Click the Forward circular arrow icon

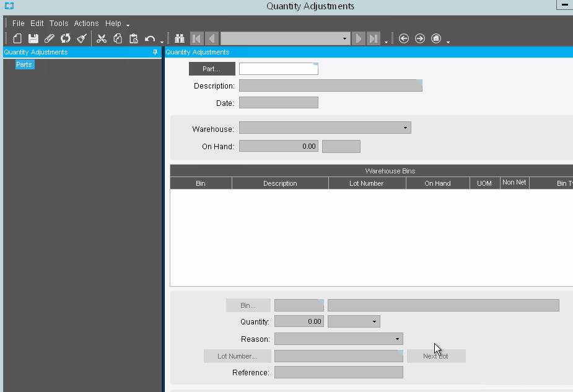[420, 38]
